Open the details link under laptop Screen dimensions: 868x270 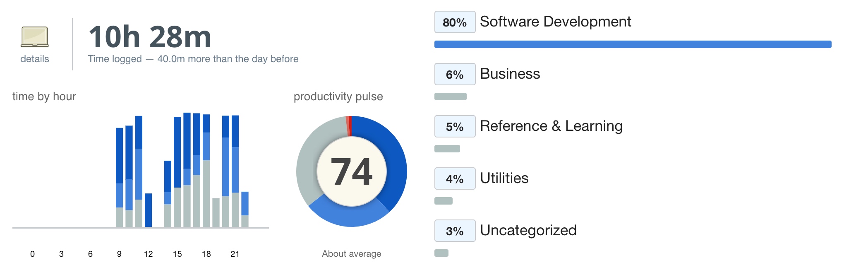pyautogui.click(x=35, y=59)
